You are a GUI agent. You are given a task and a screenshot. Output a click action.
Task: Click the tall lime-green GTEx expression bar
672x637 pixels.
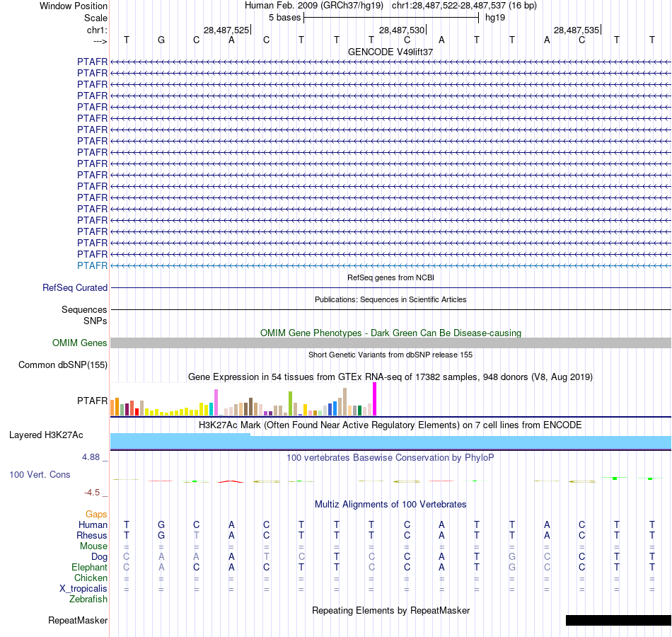(x=290, y=403)
